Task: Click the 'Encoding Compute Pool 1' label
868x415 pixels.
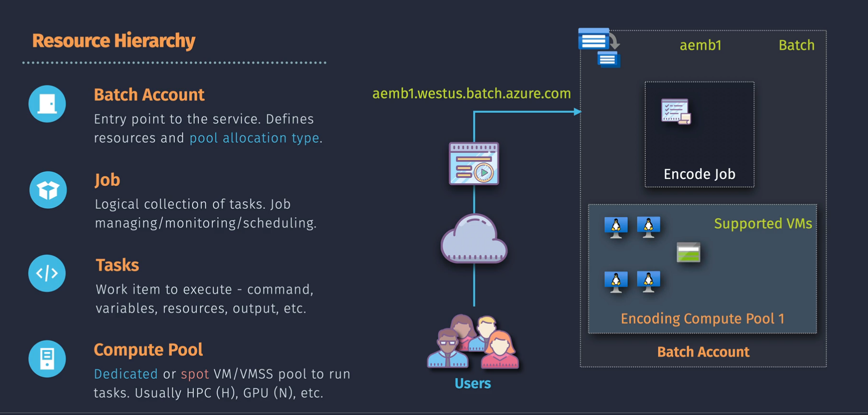Action: pos(702,318)
